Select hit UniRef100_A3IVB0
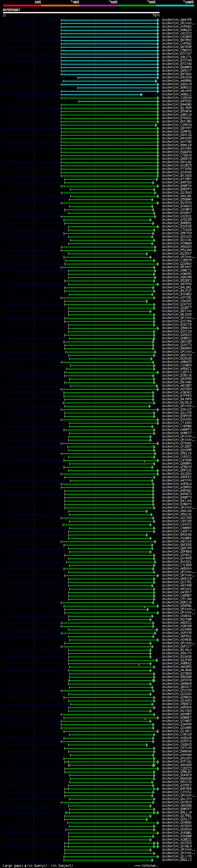Screen dimensions: 197x868 pos(177,149)
